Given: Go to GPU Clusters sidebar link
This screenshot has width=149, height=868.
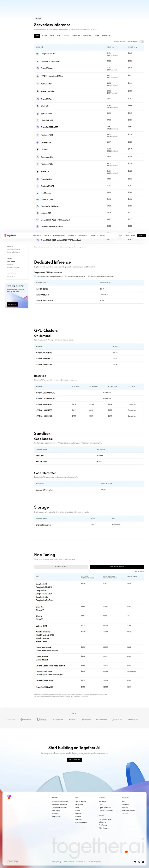Looking at the screenshot, I should [x=11, y=262].
